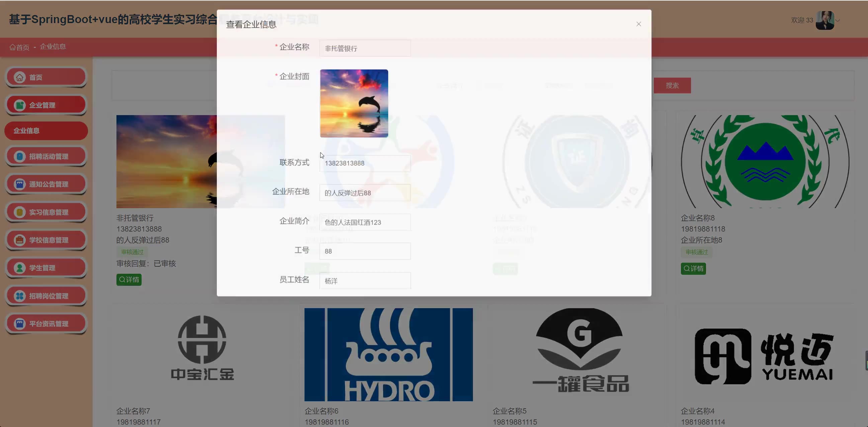Click the home icon in sidebar 首页
Image resolution: width=868 pixels, height=427 pixels.
(x=19, y=77)
